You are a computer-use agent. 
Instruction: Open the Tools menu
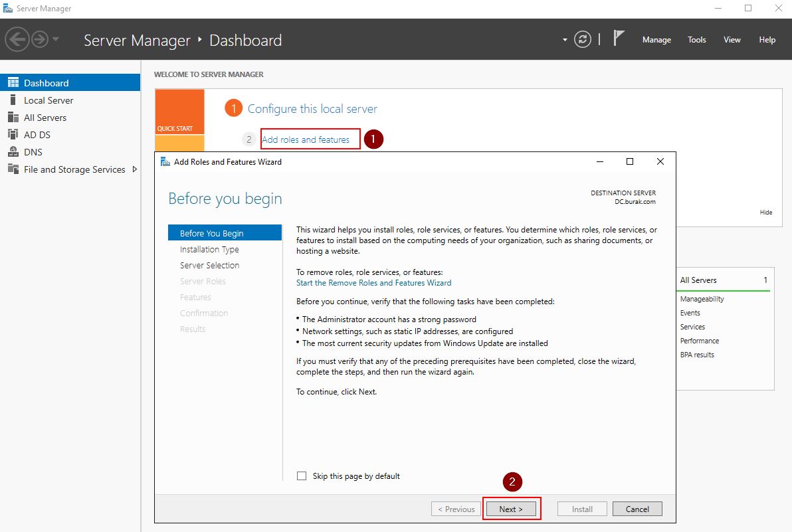(696, 39)
